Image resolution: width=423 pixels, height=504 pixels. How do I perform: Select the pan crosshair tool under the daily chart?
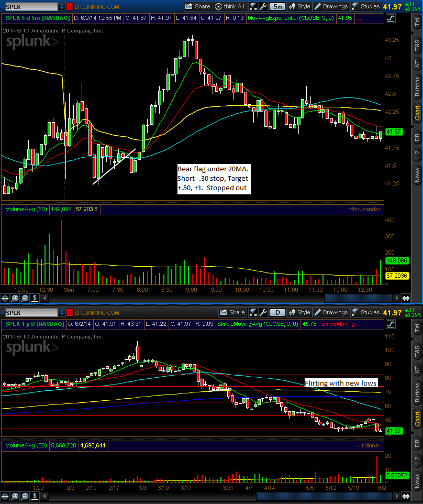5,496
